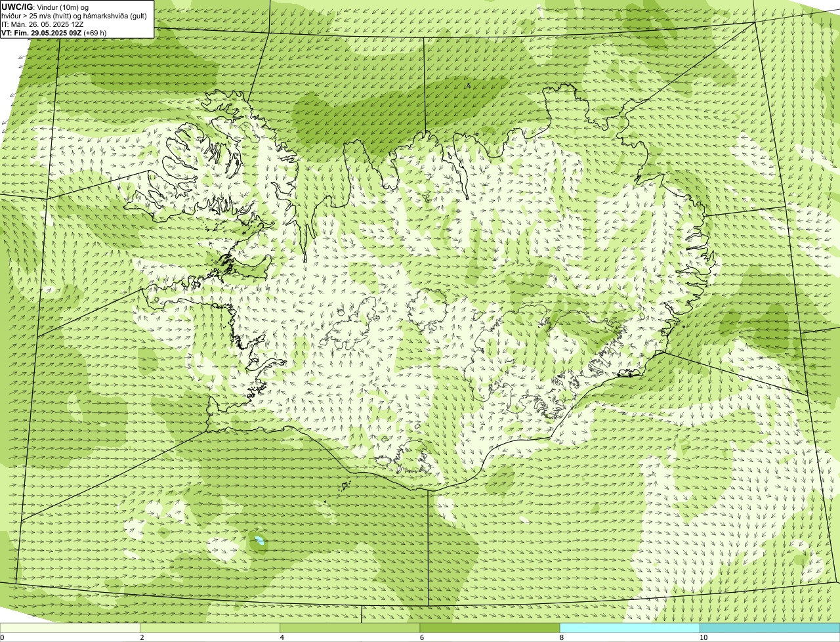Viewport: 840px width, 642px height.
Task: Click the teal segment above 10 on color bar
Action: (x=770, y=628)
